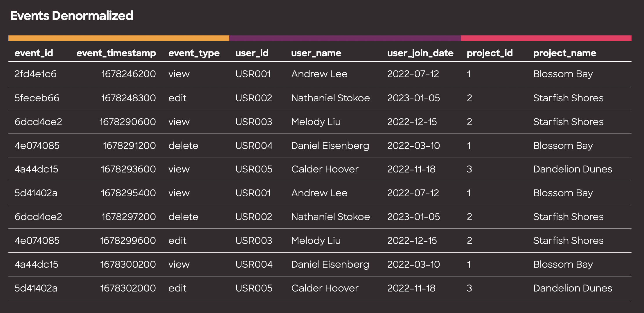
Task: Click timestamp 1678300200 cell
Action: pyautogui.click(x=128, y=265)
